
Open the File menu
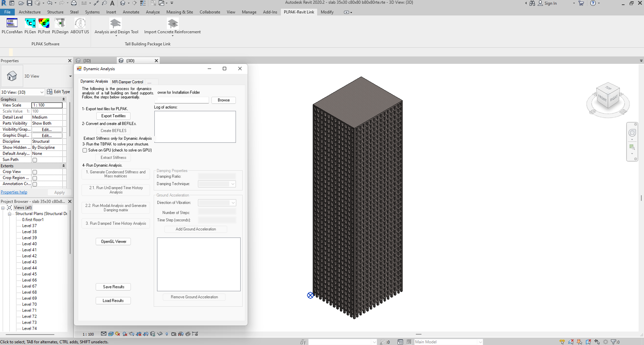click(7, 12)
